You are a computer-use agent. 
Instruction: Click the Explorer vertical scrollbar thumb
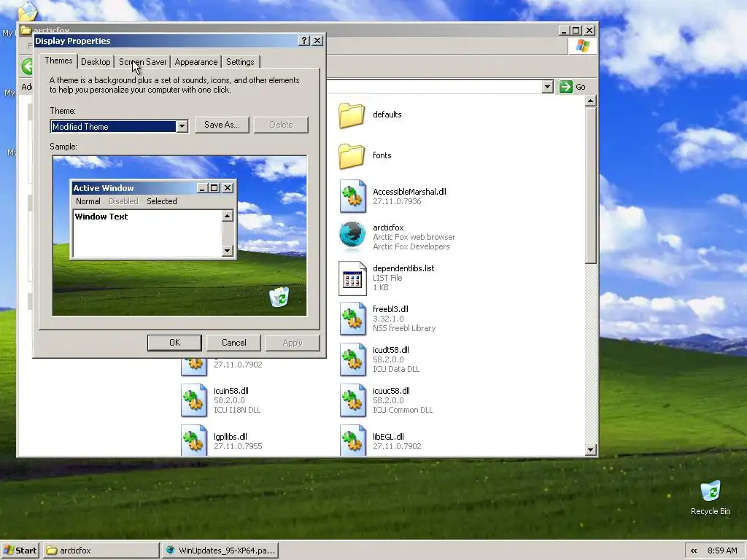tap(591, 184)
